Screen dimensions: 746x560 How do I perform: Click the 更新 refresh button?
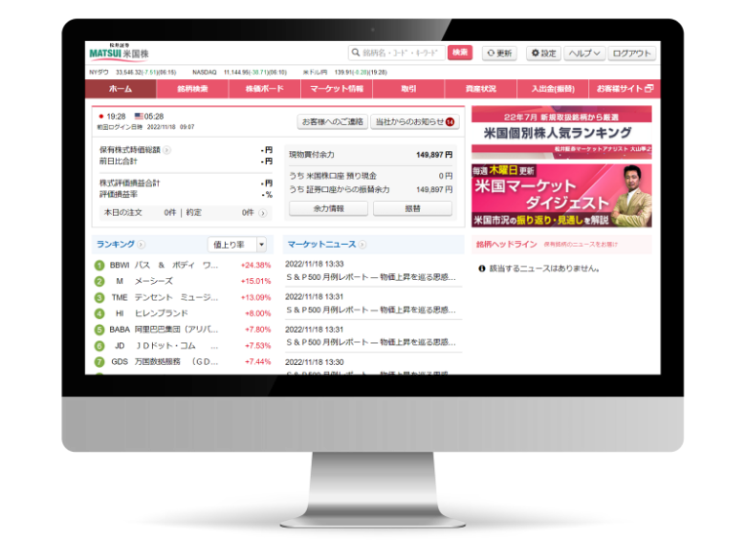tap(499, 53)
